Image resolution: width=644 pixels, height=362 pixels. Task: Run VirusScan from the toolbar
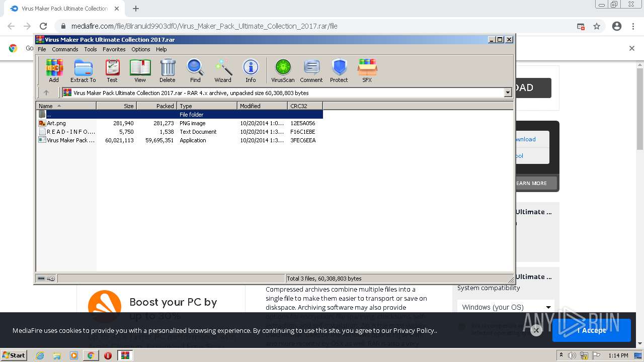tap(283, 70)
